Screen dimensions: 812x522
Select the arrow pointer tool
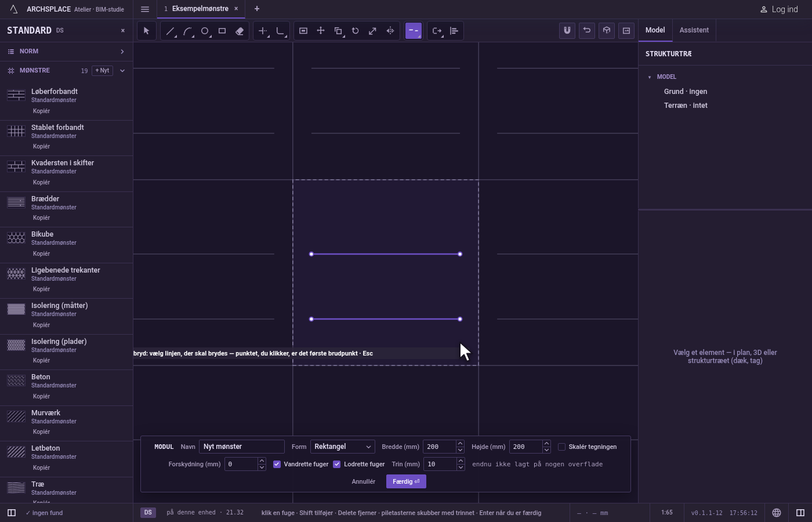(147, 31)
